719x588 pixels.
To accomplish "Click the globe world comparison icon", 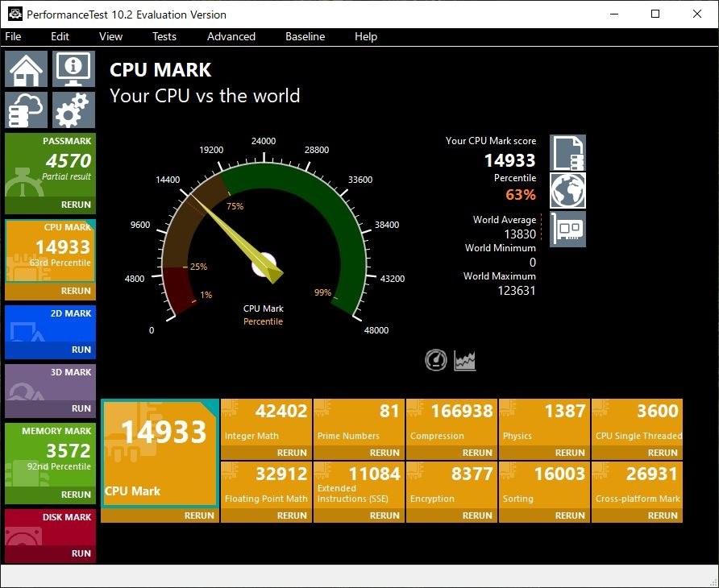I will [567, 191].
